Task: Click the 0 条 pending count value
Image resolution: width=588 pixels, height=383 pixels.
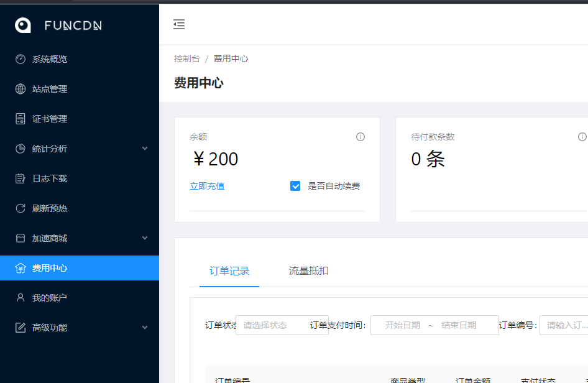Action: tap(428, 159)
